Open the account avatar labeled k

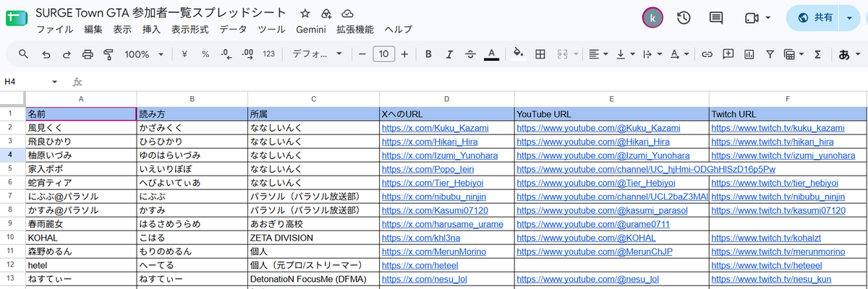[x=653, y=18]
